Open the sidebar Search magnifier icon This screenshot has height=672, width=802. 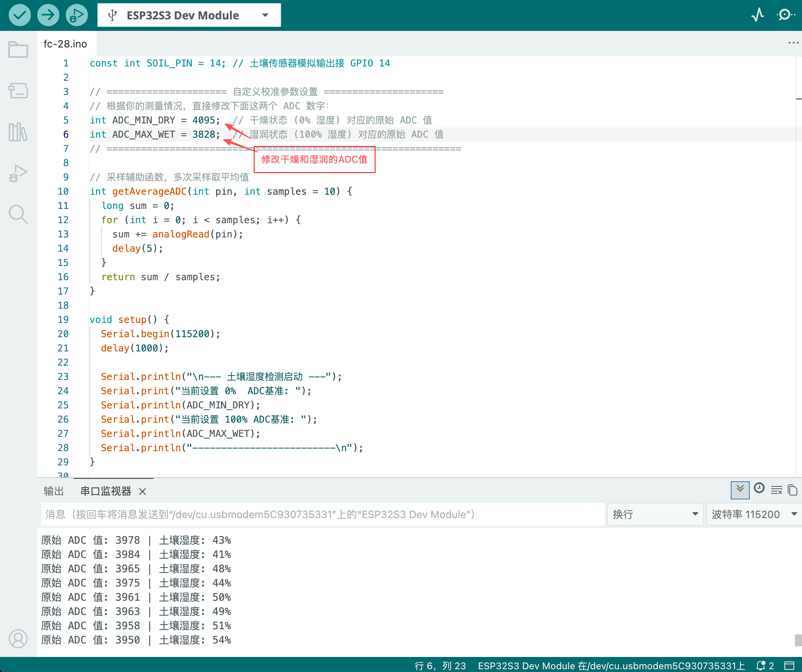[x=18, y=214]
